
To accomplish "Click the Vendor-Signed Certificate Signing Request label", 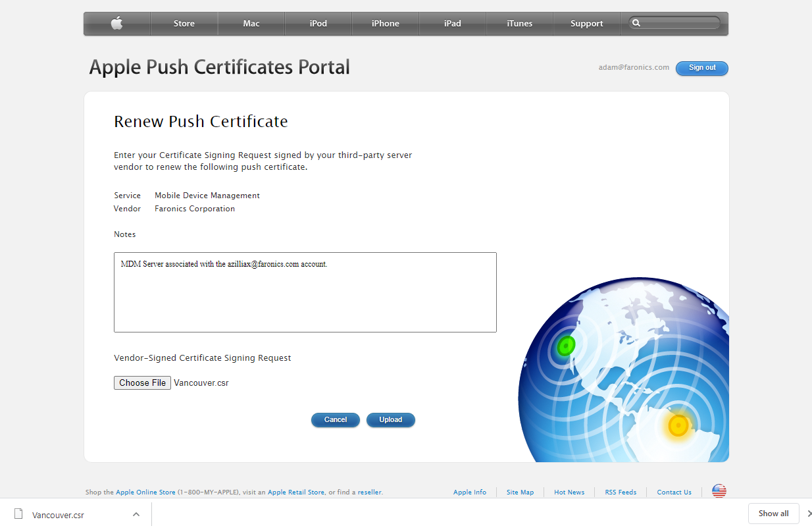I will (203, 358).
